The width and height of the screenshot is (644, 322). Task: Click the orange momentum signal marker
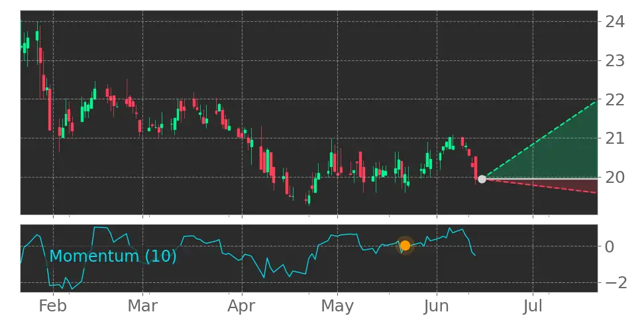click(405, 246)
